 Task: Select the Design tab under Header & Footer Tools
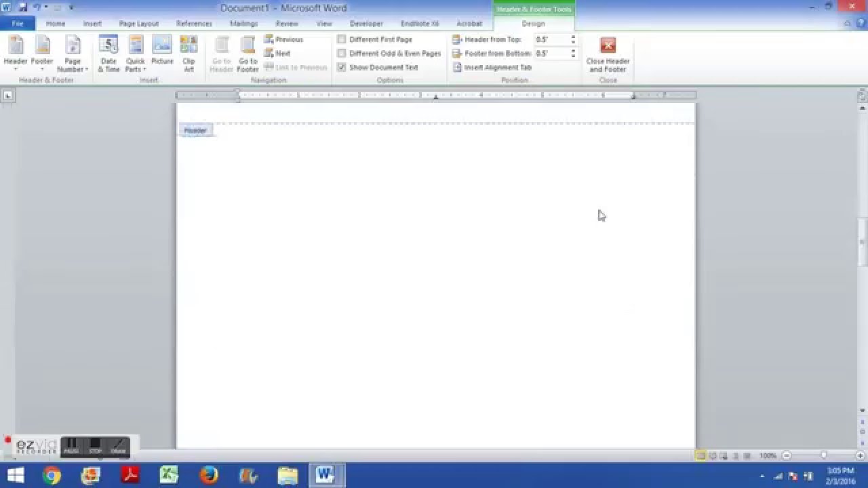pyautogui.click(x=534, y=24)
